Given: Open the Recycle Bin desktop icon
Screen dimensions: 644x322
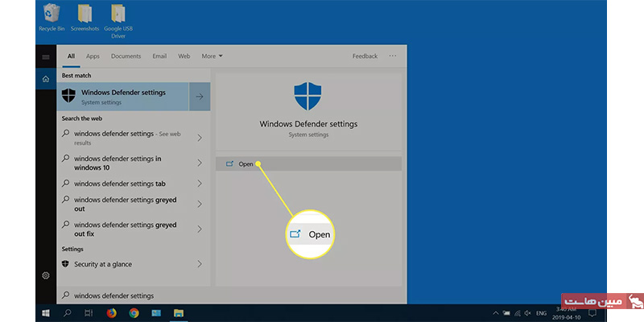Looking at the screenshot, I should pos(52,17).
